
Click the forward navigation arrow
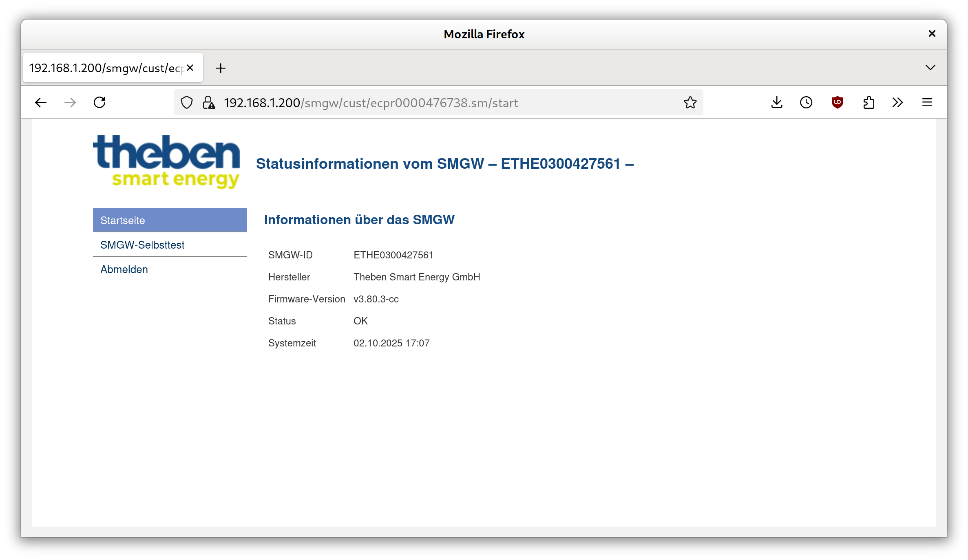coord(70,102)
